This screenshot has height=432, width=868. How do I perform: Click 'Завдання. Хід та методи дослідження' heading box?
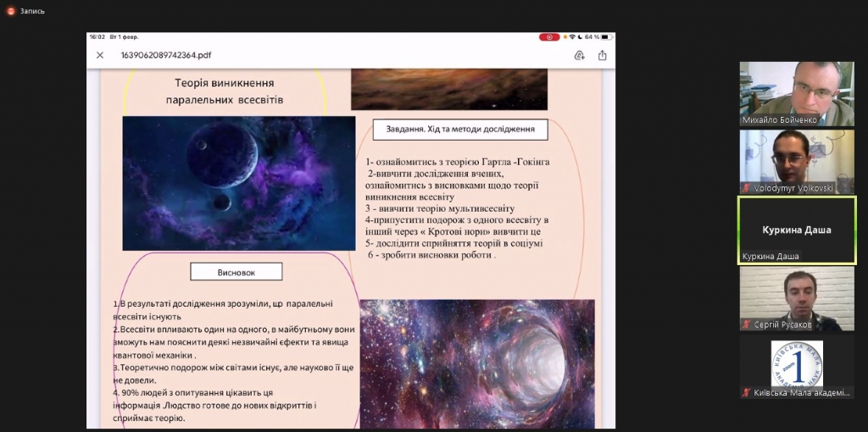460,130
